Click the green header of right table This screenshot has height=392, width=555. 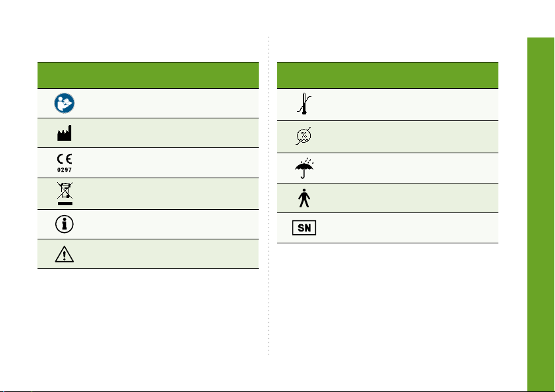pyautogui.click(x=388, y=75)
